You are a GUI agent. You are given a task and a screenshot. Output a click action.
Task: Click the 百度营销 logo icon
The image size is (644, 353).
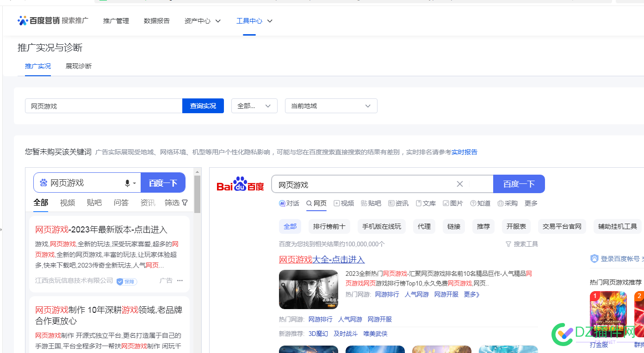[23, 20]
